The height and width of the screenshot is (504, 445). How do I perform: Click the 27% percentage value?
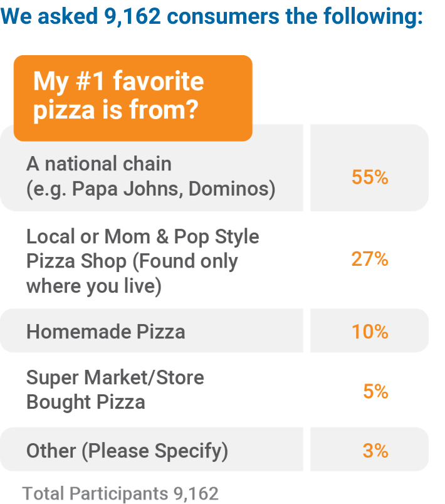[370, 259]
